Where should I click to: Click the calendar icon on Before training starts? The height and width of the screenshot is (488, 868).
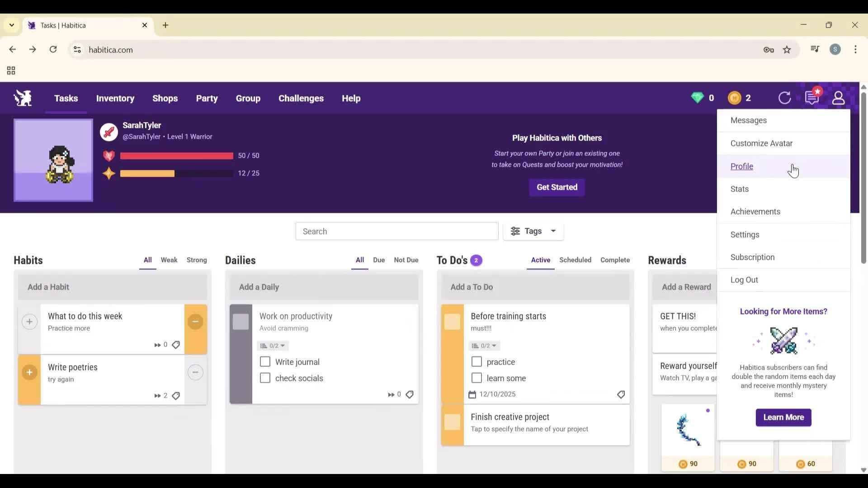pos(473,394)
